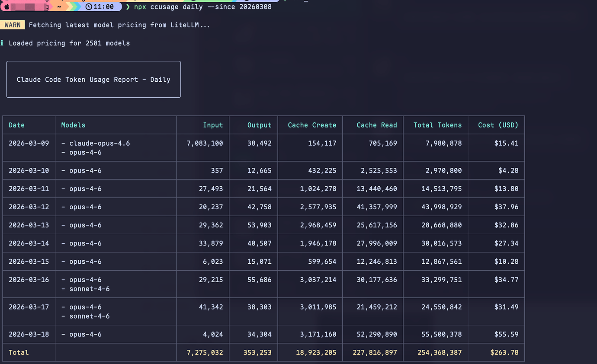Click the Total row label
Viewport: 597px width, 364px height.
[19, 352]
